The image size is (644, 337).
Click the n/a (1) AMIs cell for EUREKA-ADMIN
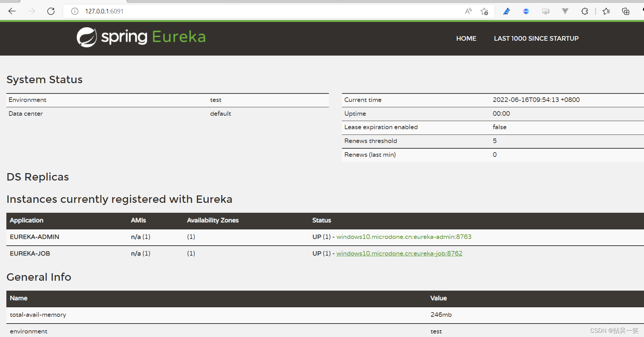click(x=141, y=237)
